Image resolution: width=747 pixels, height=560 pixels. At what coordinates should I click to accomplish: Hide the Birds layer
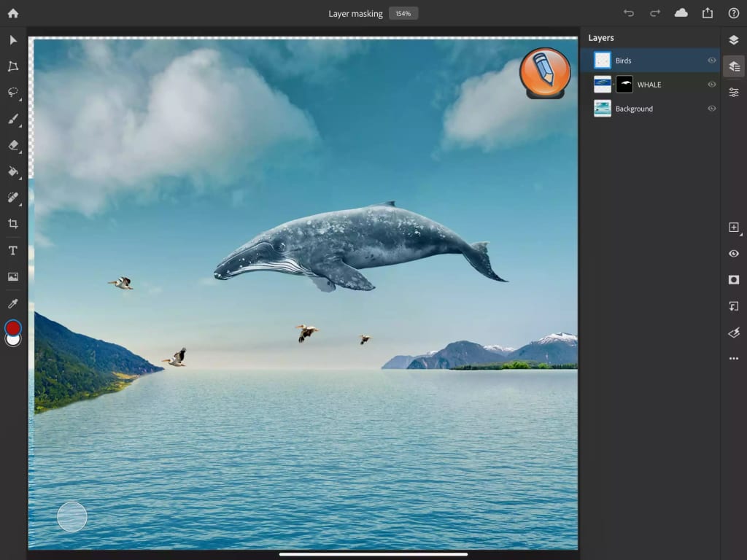712,61
